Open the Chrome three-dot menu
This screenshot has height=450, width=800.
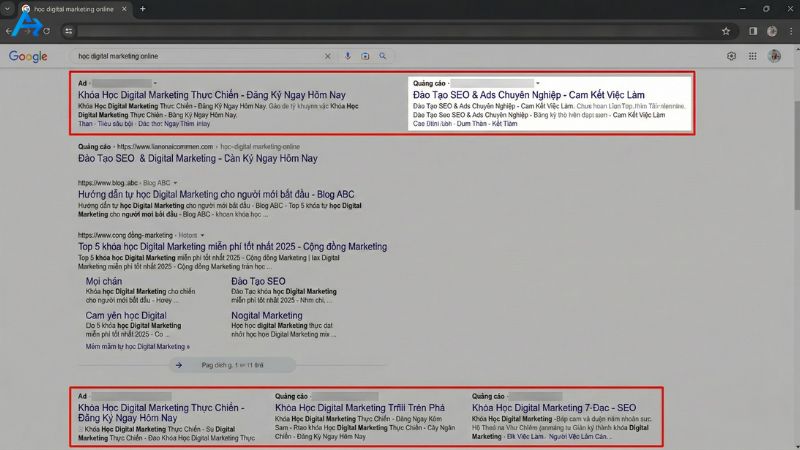(791, 31)
